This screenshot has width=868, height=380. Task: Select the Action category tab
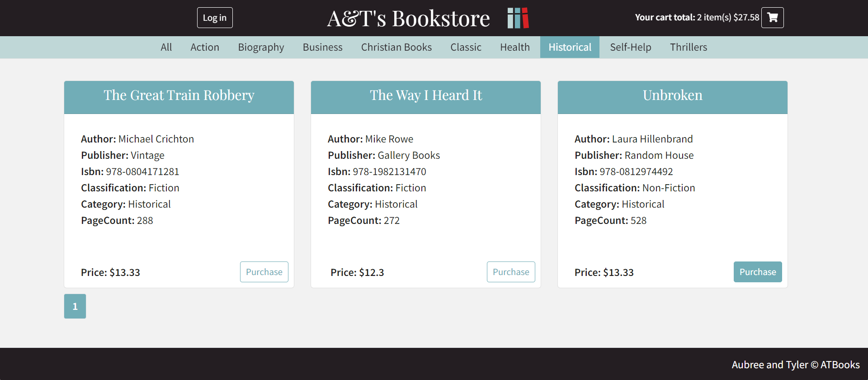point(205,47)
